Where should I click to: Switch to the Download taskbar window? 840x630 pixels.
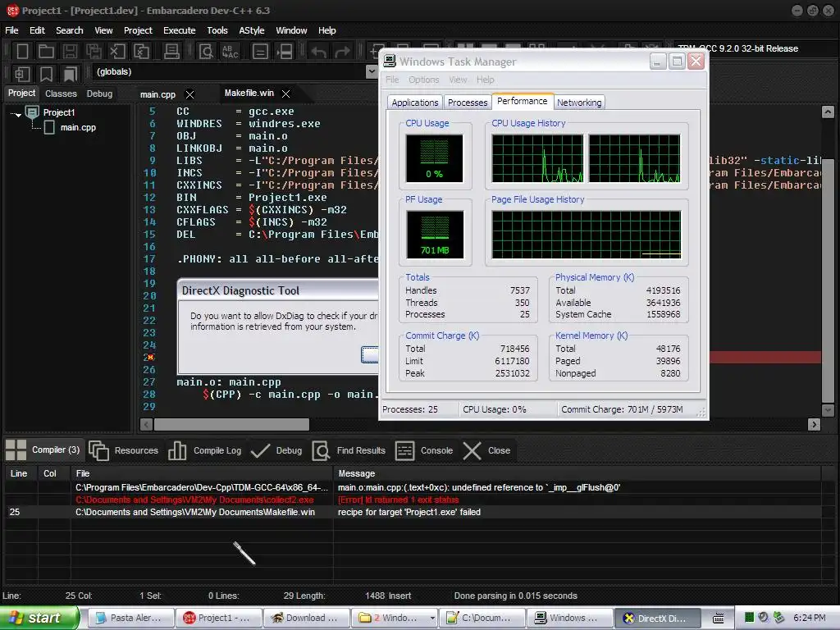click(x=307, y=619)
